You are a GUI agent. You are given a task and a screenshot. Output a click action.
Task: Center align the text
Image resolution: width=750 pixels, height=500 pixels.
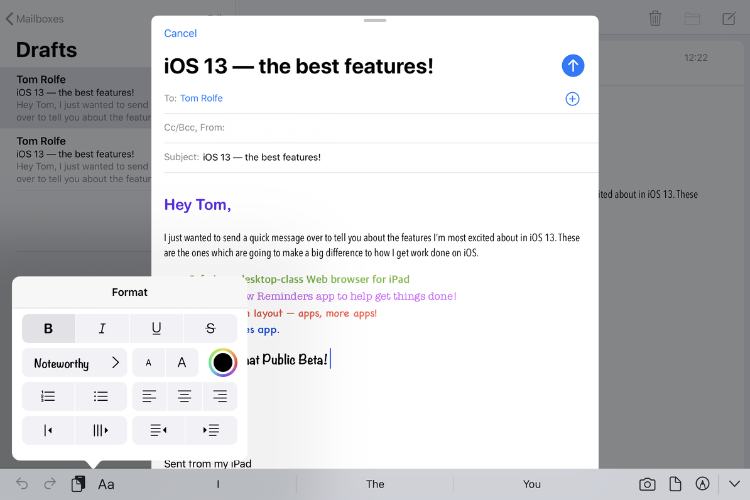(185, 396)
